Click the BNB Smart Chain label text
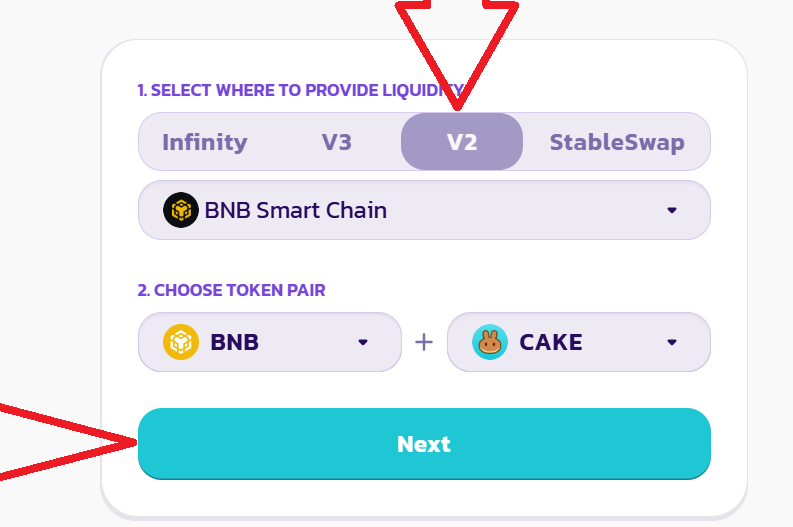This screenshot has height=527, width=793. 296,210
